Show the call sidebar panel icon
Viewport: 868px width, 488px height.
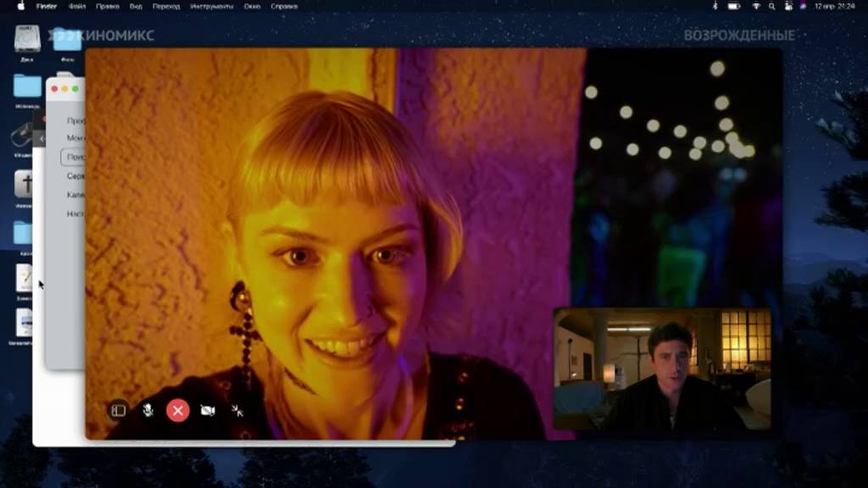point(119,411)
